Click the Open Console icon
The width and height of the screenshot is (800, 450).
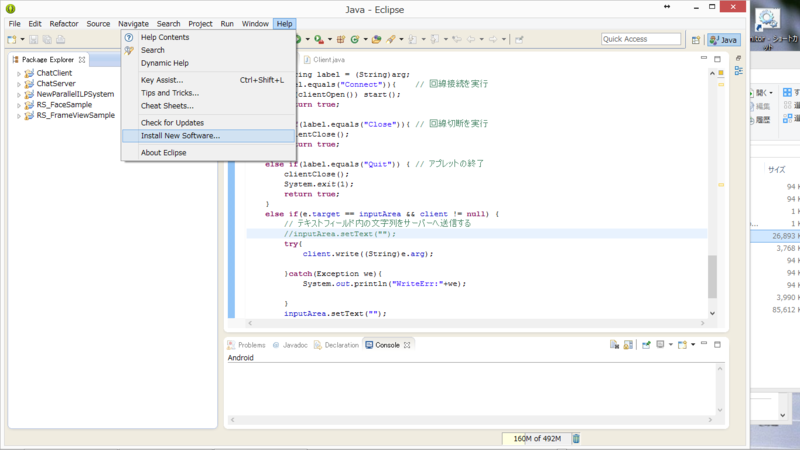pos(682,345)
